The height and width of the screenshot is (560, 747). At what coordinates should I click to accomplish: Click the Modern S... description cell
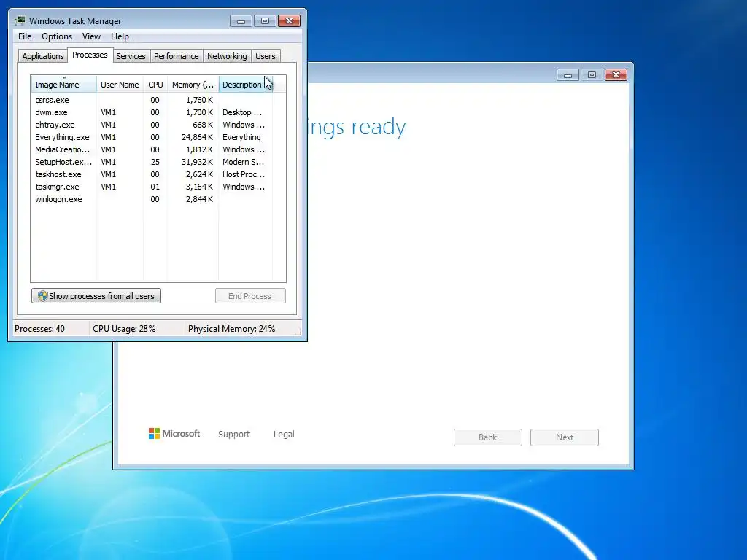point(244,162)
